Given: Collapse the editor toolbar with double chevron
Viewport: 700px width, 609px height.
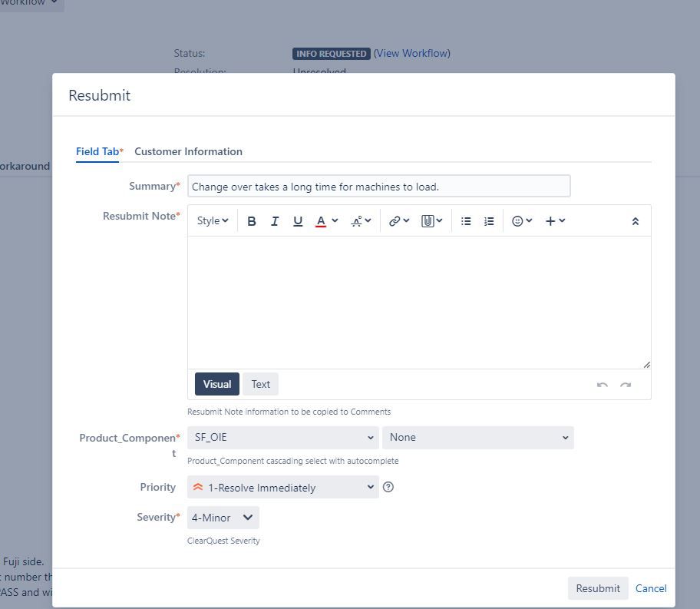Looking at the screenshot, I should (x=635, y=221).
